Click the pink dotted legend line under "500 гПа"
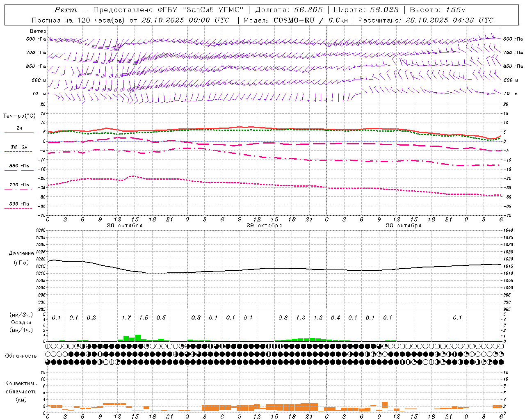Image resolution: width=525 pixels, height=420 pixels. point(18,208)
